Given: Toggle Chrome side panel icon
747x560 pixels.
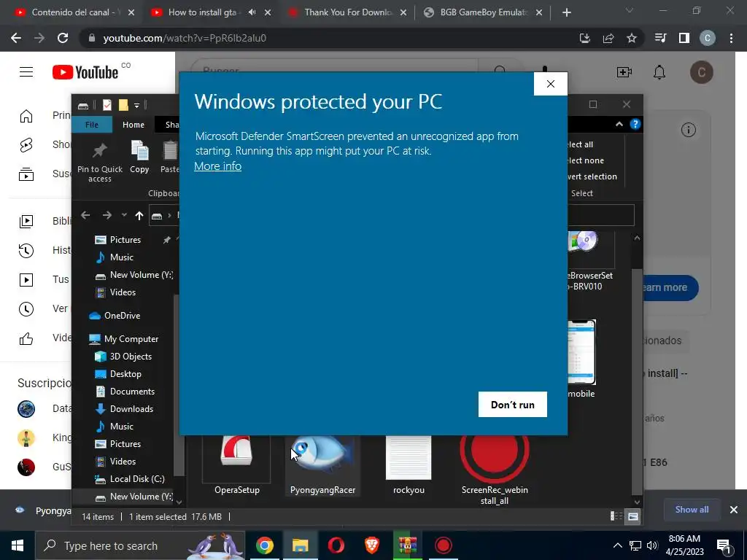Looking at the screenshot, I should pos(684,38).
